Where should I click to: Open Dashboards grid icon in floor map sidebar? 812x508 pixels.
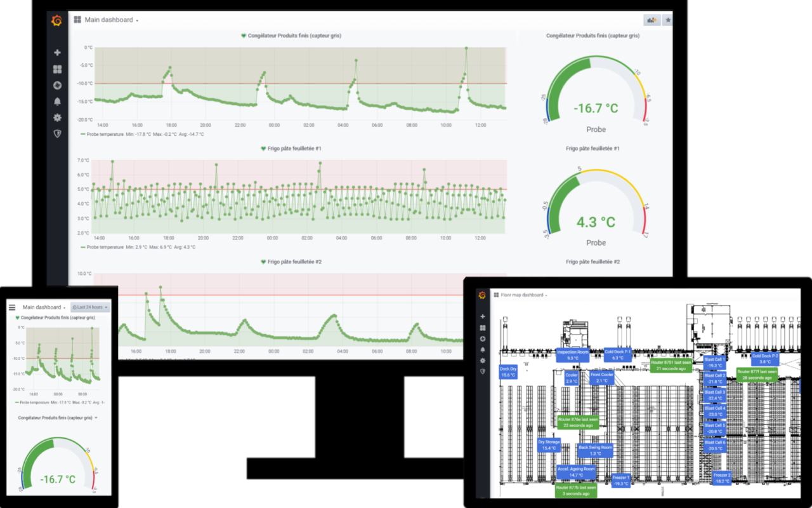[x=483, y=328]
